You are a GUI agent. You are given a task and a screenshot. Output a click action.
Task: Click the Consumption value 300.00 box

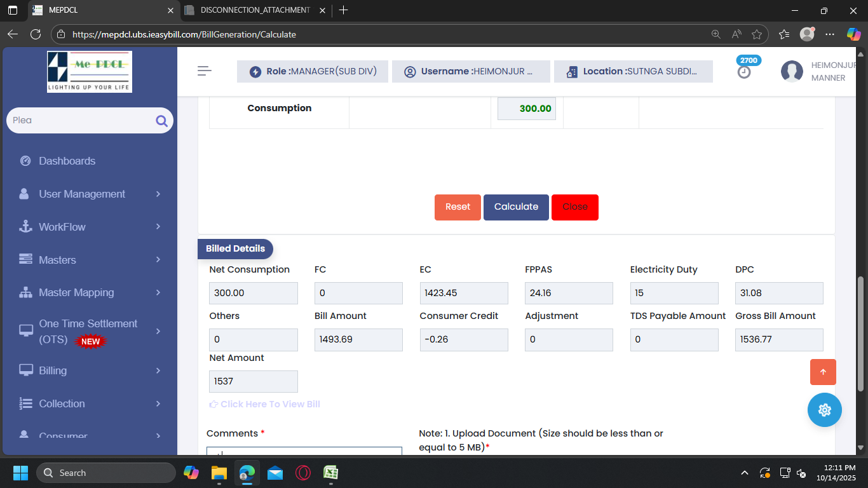[x=527, y=109]
